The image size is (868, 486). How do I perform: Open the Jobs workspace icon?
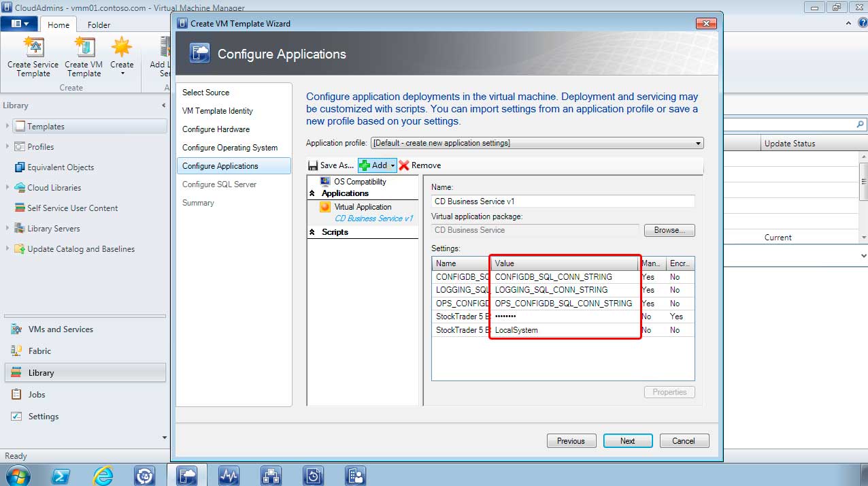click(16, 395)
